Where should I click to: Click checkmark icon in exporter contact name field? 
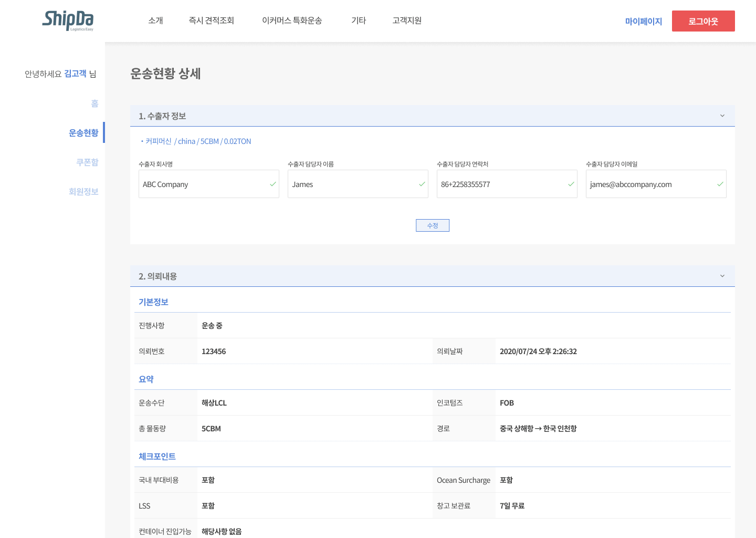tap(422, 184)
